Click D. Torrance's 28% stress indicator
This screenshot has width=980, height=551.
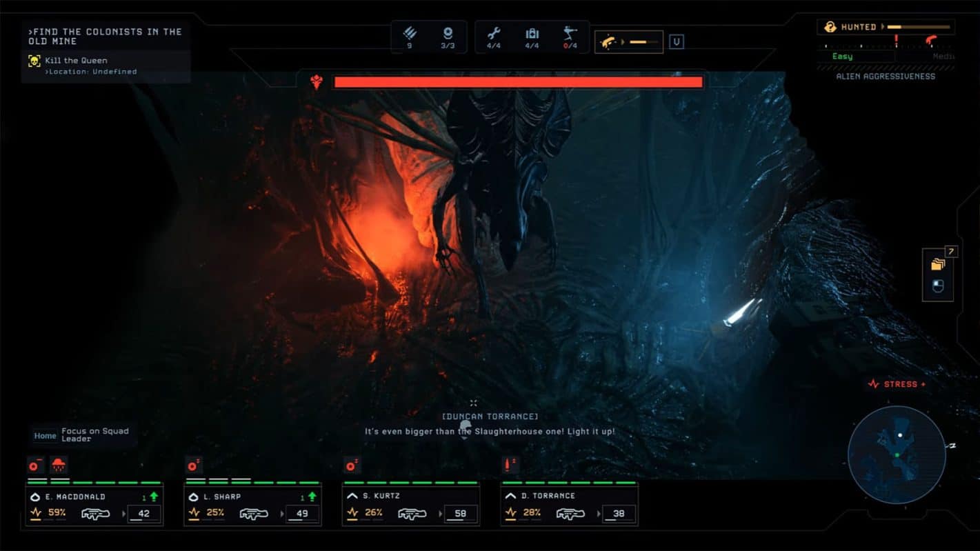(523, 513)
